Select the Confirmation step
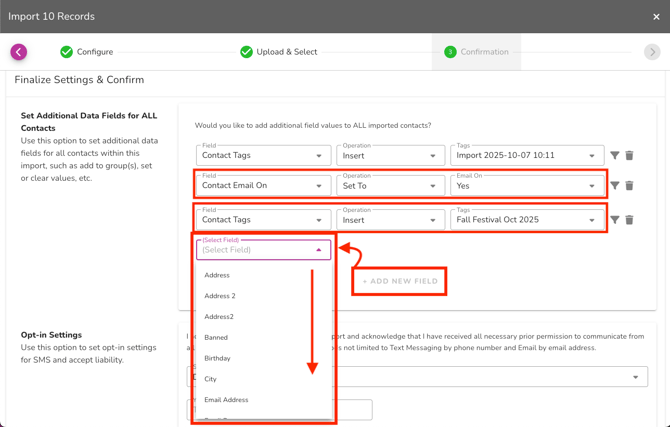 (476, 52)
